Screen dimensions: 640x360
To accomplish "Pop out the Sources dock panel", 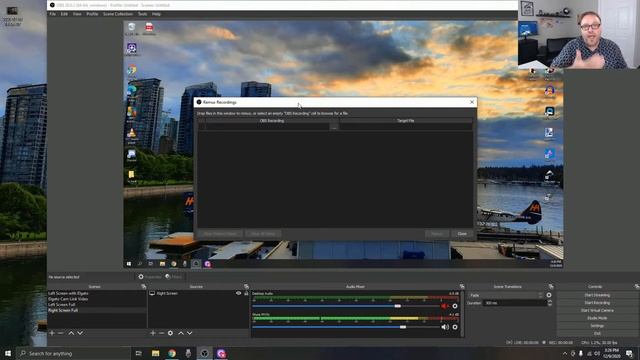I will 246,287.
